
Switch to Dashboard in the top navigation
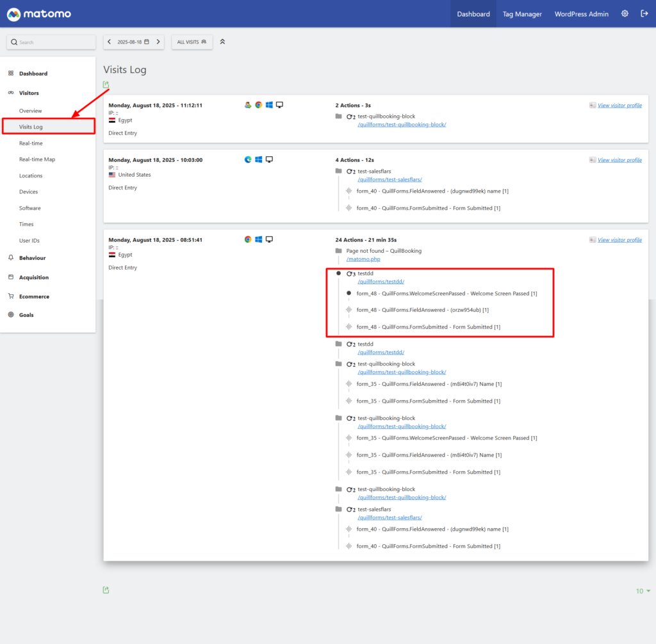tap(473, 14)
